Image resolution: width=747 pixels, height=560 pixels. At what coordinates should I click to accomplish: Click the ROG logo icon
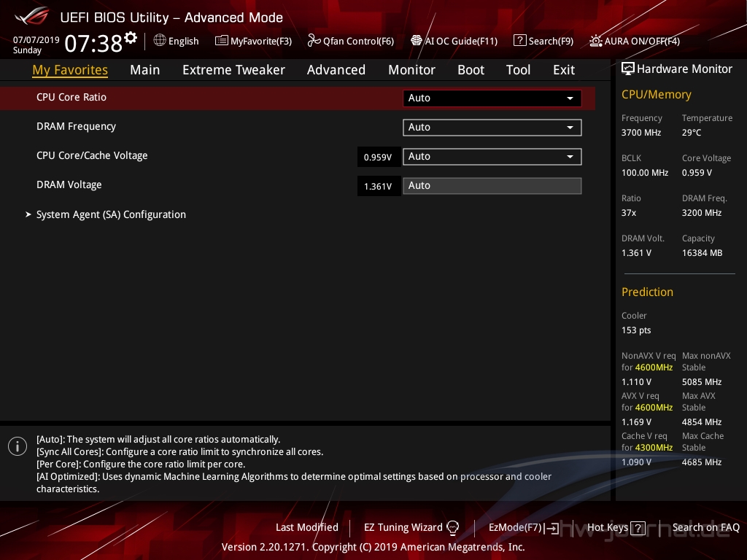[31, 16]
